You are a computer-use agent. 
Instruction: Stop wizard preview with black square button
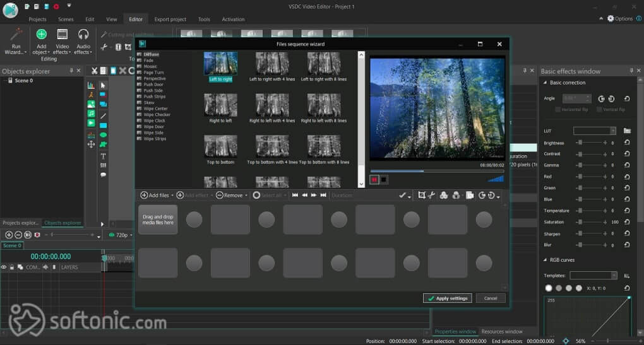click(x=384, y=180)
